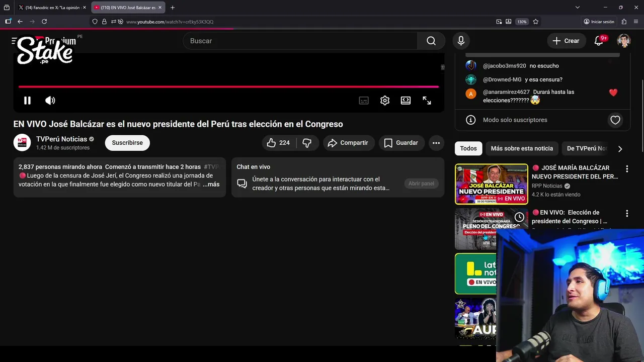Select the Todos filter chip

tap(468, 148)
